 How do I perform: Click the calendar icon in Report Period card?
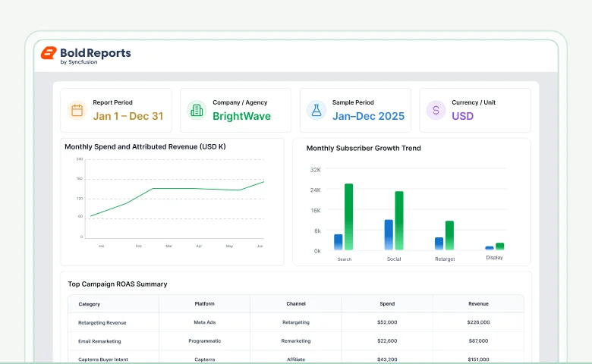pos(77,110)
